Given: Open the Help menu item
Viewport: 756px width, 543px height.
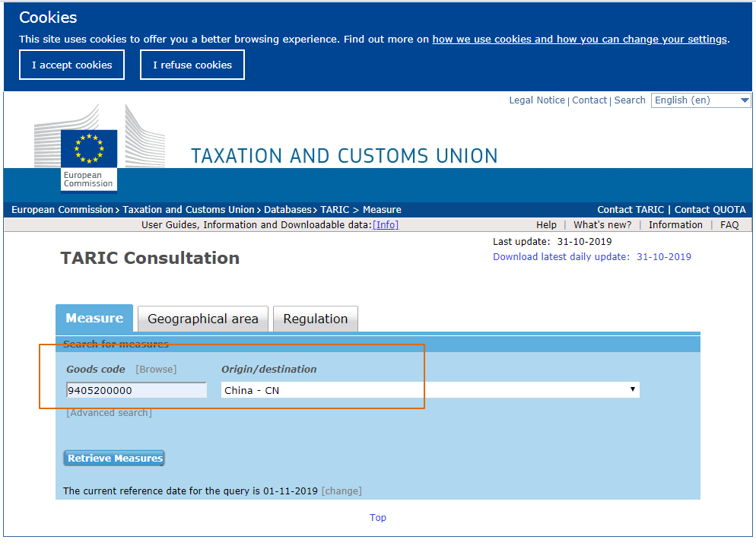Looking at the screenshot, I should (546, 224).
